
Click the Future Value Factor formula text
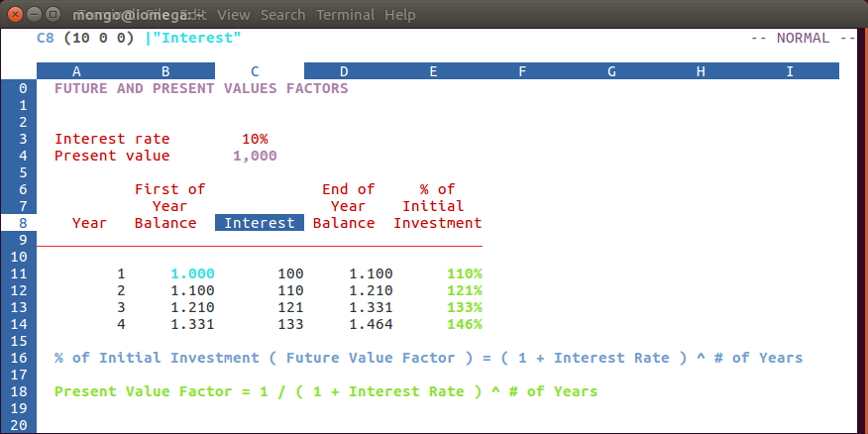(x=428, y=358)
